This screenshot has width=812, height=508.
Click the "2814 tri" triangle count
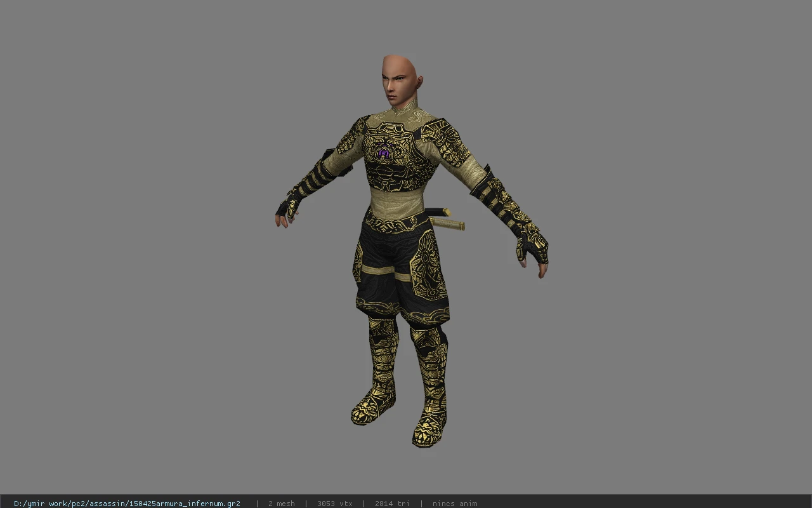[392, 504]
